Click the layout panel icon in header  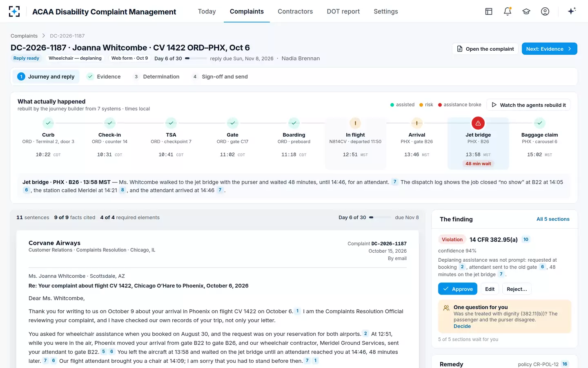[489, 11]
